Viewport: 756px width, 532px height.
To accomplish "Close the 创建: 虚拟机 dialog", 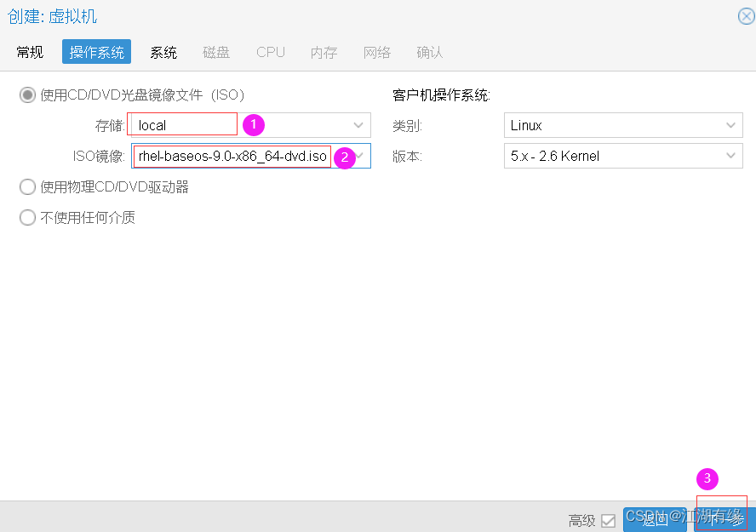I will [x=746, y=15].
